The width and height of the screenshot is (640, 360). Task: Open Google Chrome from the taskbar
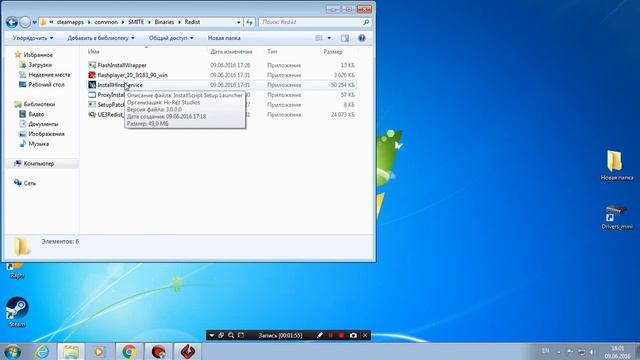click(x=129, y=351)
